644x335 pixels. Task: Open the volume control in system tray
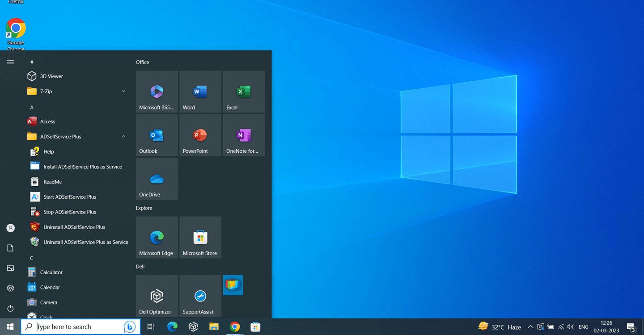[x=571, y=327]
